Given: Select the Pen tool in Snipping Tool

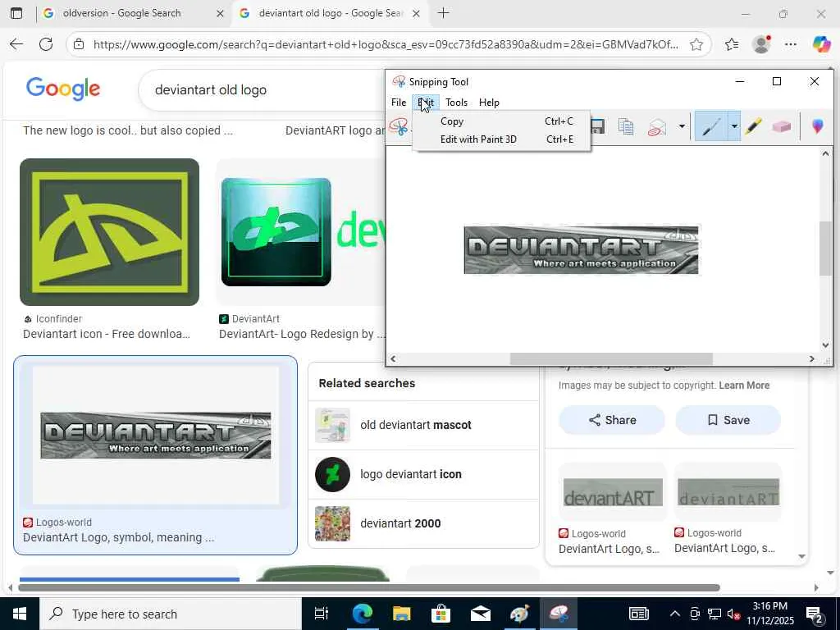Looking at the screenshot, I should point(711,126).
